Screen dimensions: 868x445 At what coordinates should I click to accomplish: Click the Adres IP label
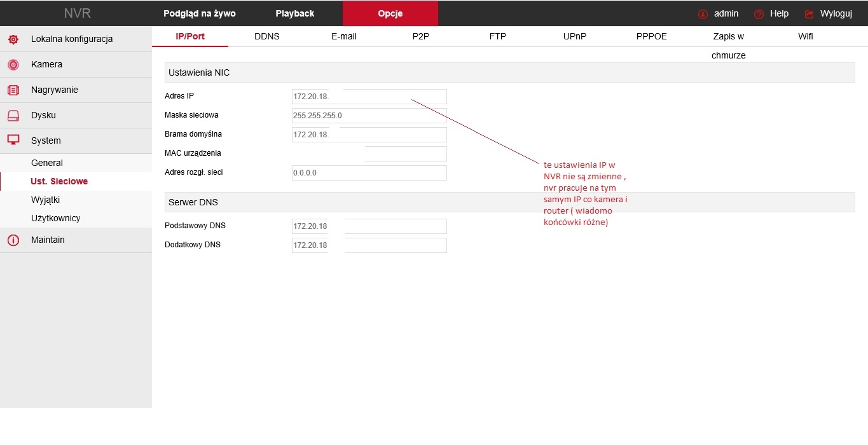tap(179, 96)
